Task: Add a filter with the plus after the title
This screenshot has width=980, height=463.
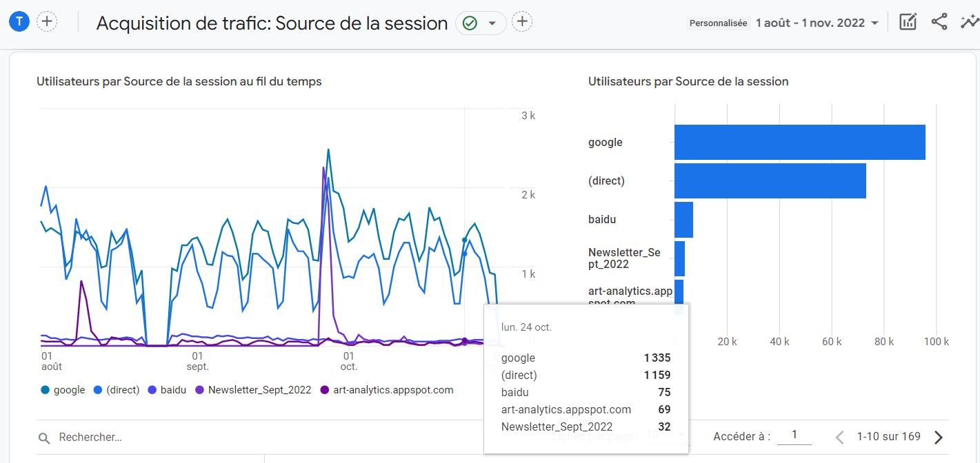Action: (523, 22)
